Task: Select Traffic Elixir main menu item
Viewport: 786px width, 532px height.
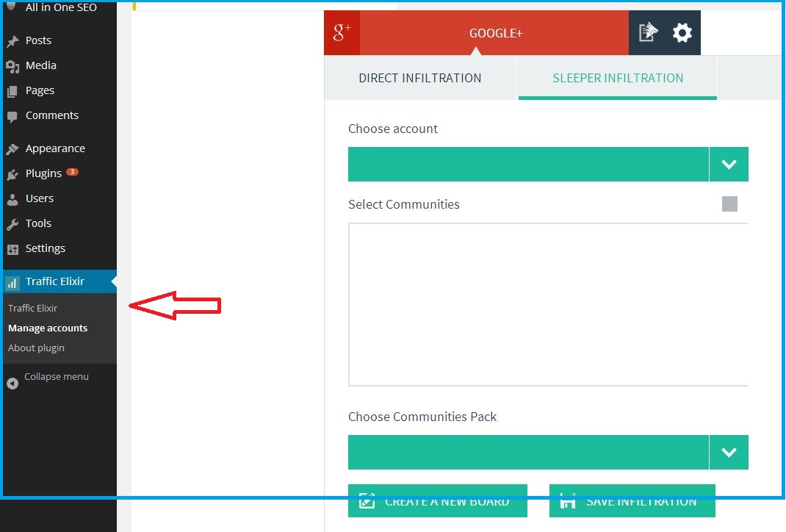Action: point(60,281)
